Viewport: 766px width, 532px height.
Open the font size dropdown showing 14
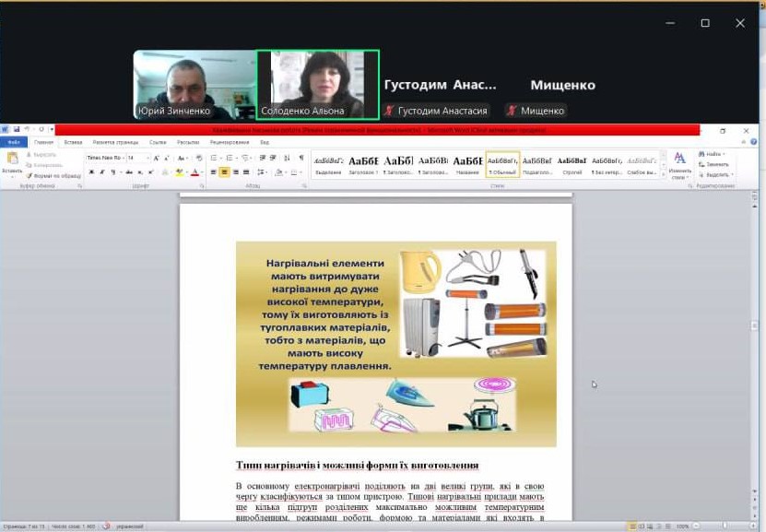(147, 158)
